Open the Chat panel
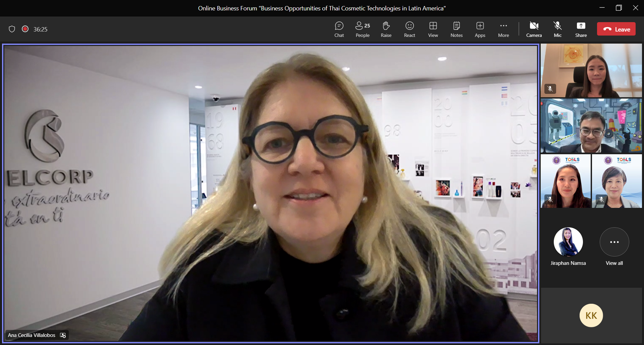Screen dimensions: 644x345 point(339,29)
